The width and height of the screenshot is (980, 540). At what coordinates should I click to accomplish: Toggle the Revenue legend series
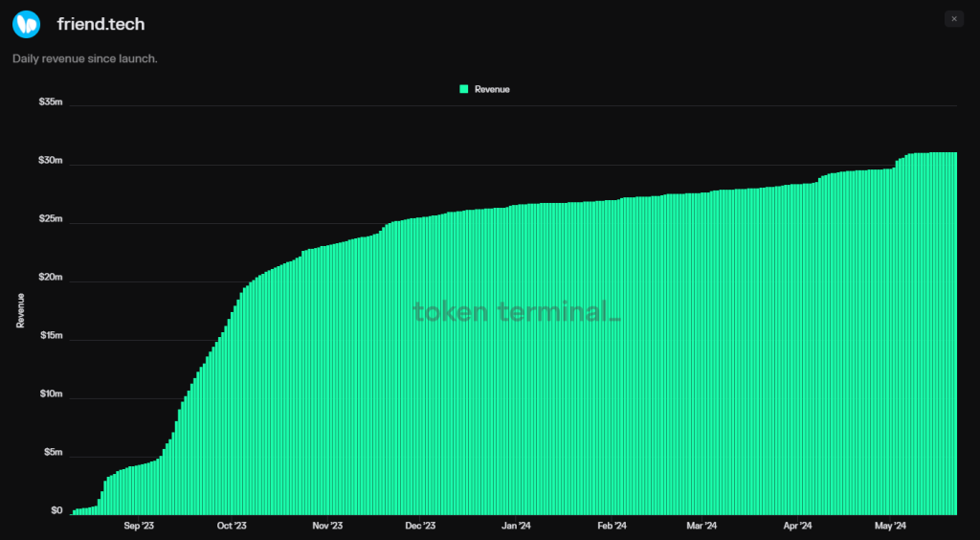coord(484,89)
